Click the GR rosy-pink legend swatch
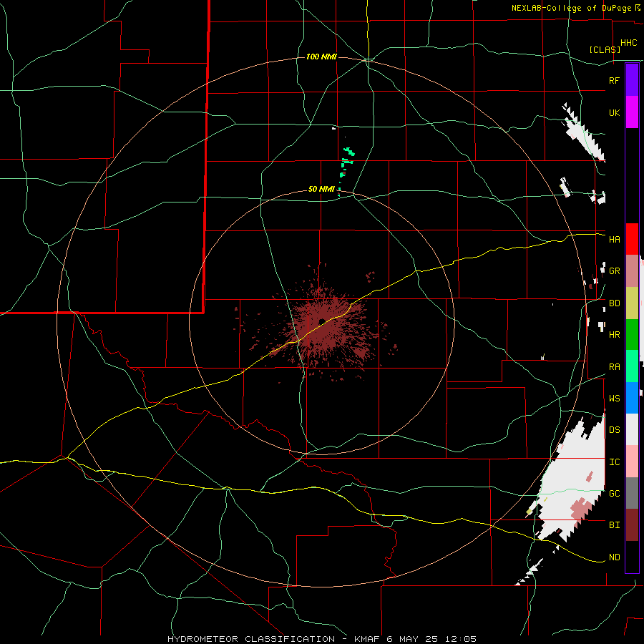Screen dimensions: 644x644 (632, 271)
